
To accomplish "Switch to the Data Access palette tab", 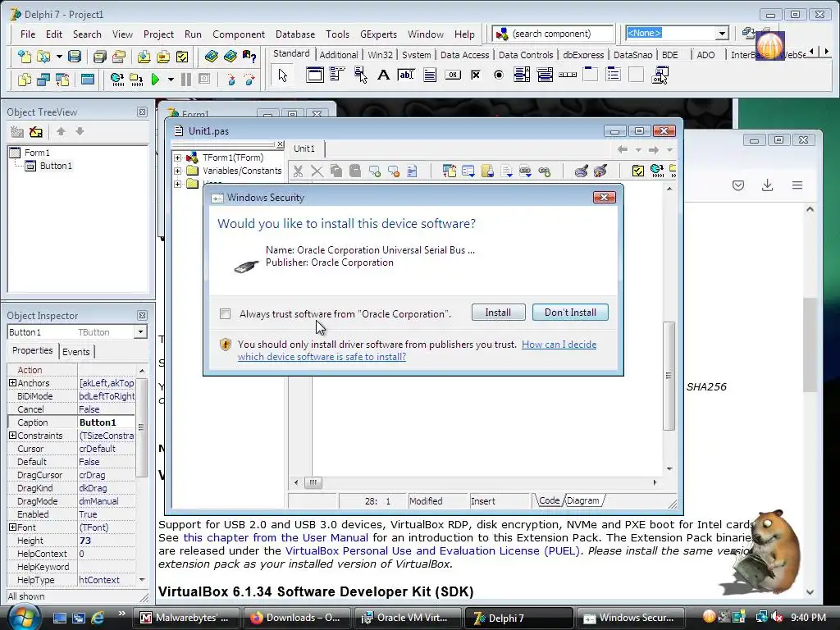I will click(x=464, y=55).
